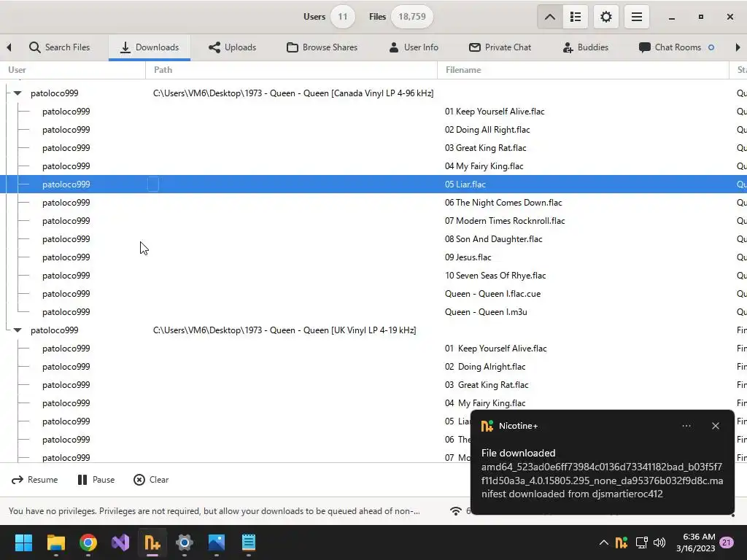Screen dimensions: 747x560
Task: Open the Notepad app on taskbar
Action: click(x=249, y=542)
